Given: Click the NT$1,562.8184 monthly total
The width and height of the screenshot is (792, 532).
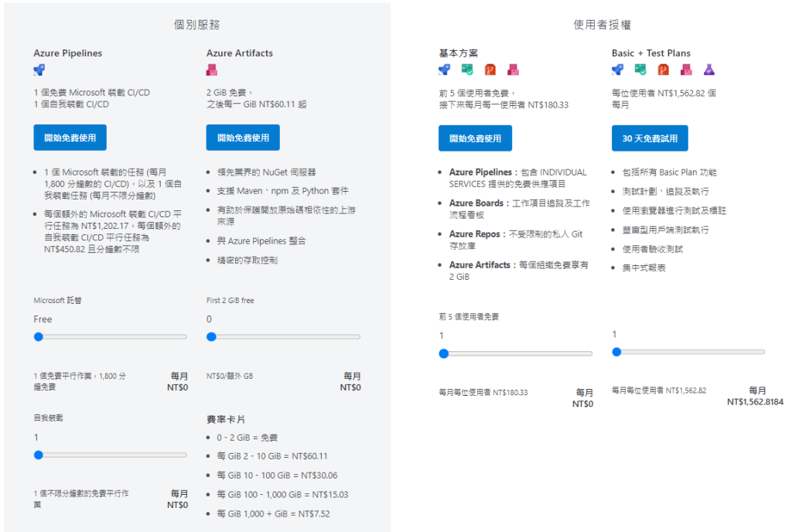Looking at the screenshot, I should pyautogui.click(x=755, y=402).
